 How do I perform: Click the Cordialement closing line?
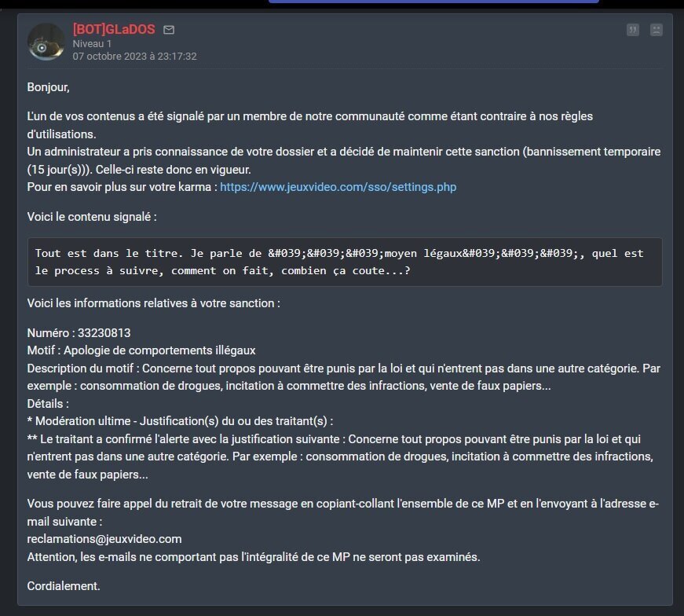point(64,586)
